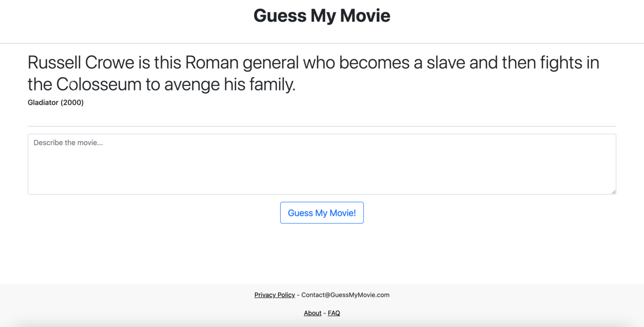644x327 pixels.
Task: Focus the Describe the movie text area
Action: pyautogui.click(x=322, y=164)
